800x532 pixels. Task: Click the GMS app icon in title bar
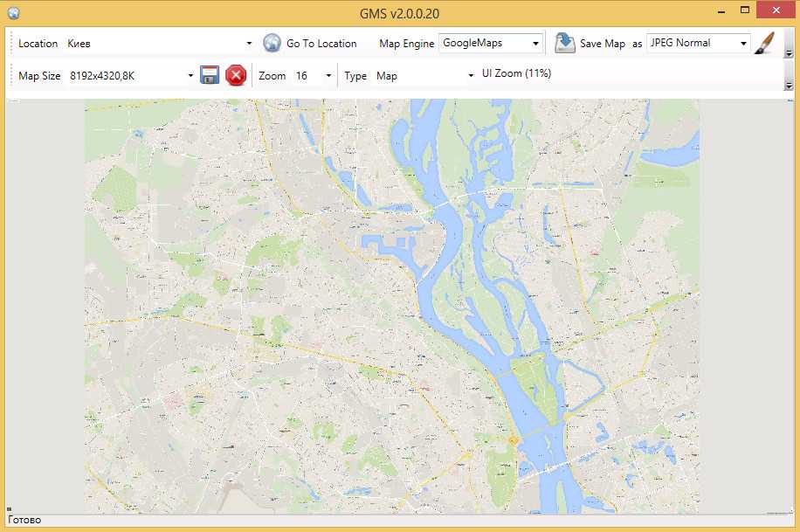(x=14, y=13)
